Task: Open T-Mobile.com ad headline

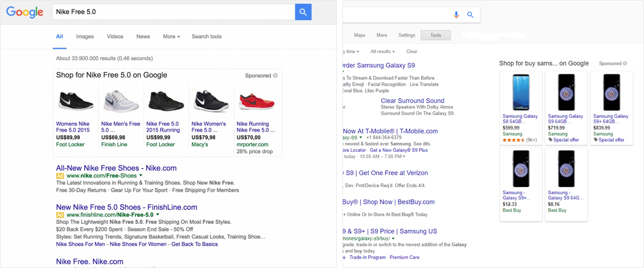Action: coord(390,132)
